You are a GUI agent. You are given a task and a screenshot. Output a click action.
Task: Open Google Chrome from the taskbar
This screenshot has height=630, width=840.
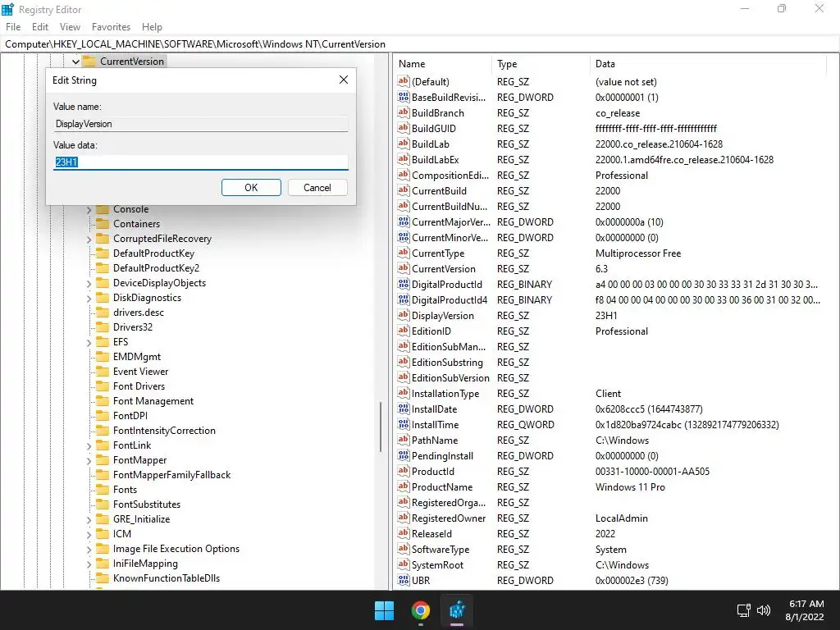(421, 610)
